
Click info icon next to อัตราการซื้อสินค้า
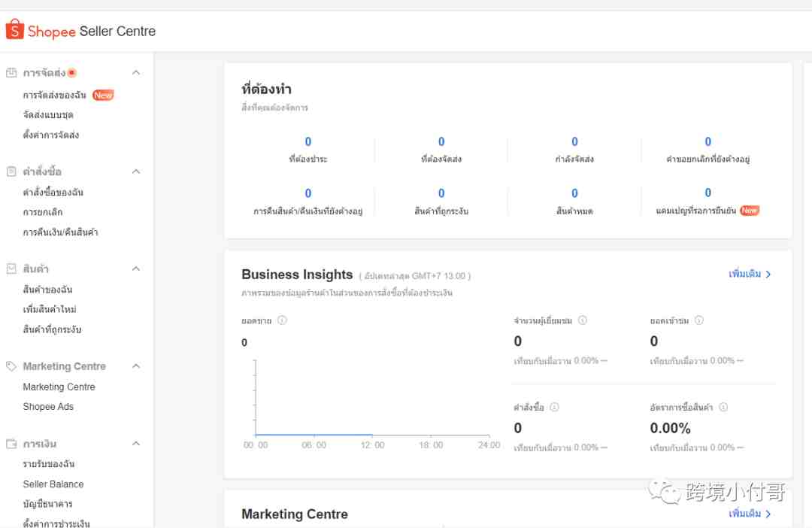tap(723, 407)
